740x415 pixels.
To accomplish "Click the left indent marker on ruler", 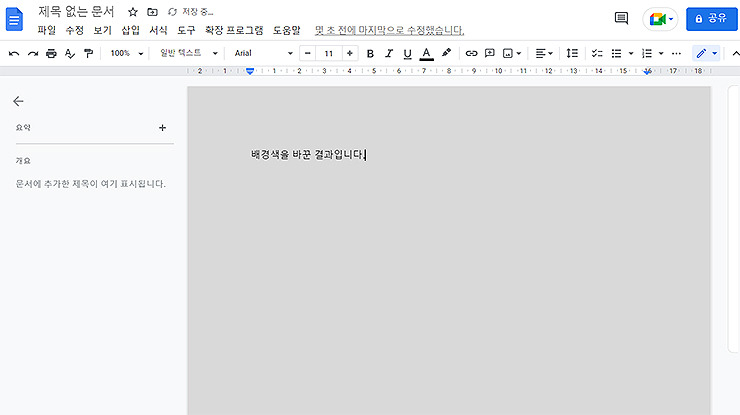I will [x=250, y=71].
